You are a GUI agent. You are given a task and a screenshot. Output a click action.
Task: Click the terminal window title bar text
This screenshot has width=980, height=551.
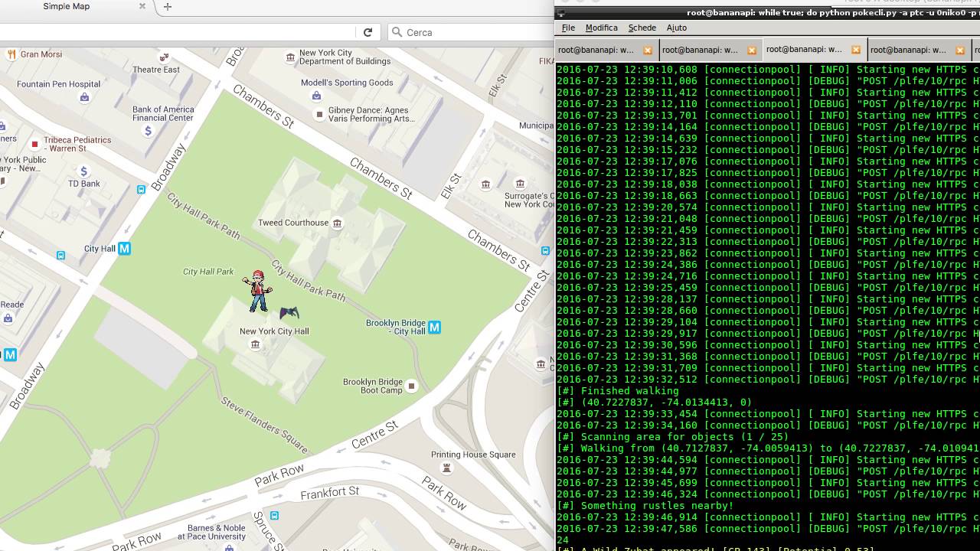(833, 12)
